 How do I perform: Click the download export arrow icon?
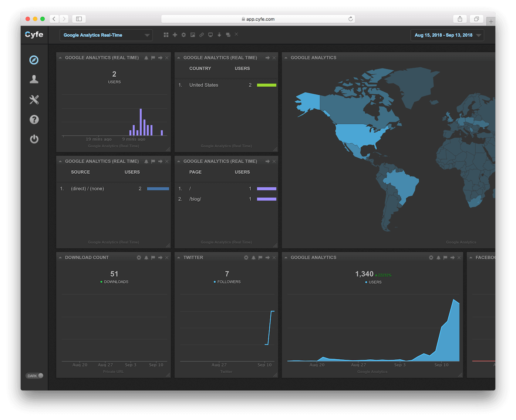tap(219, 35)
